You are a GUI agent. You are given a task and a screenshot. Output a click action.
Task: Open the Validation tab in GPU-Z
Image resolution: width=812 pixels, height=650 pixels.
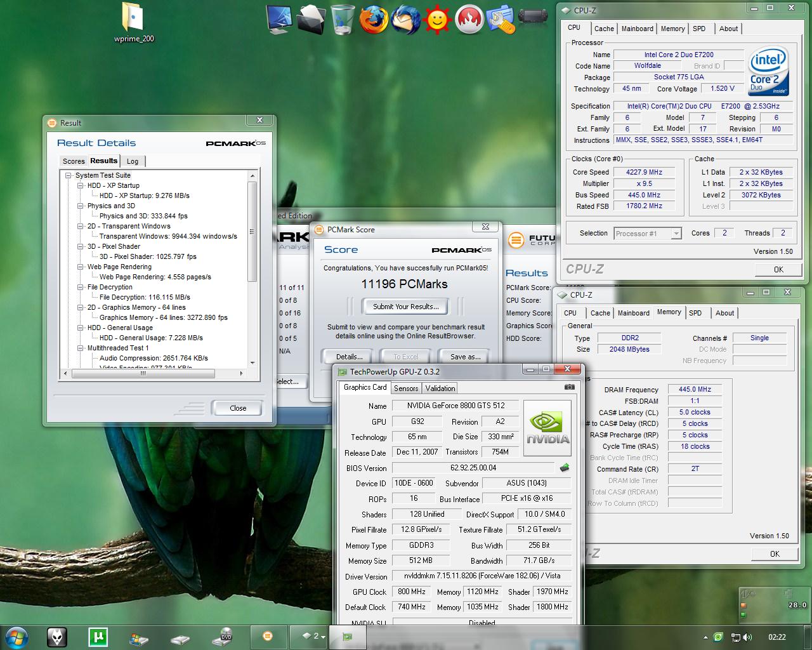click(x=440, y=388)
